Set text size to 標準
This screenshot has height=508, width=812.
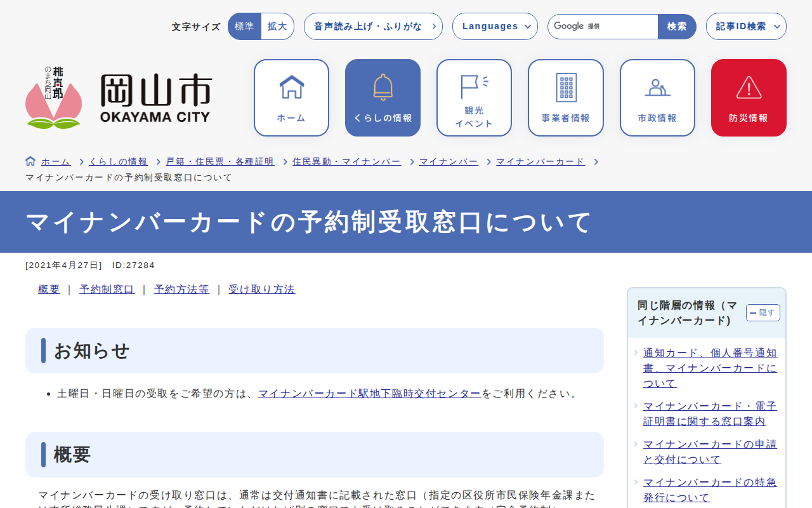244,27
